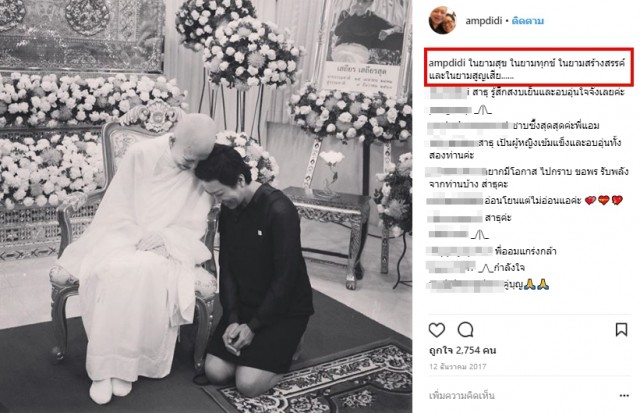Save post with the bookmark icon
Image resolution: width=640 pixels, height=413 pixels.
tap(621, 329)
